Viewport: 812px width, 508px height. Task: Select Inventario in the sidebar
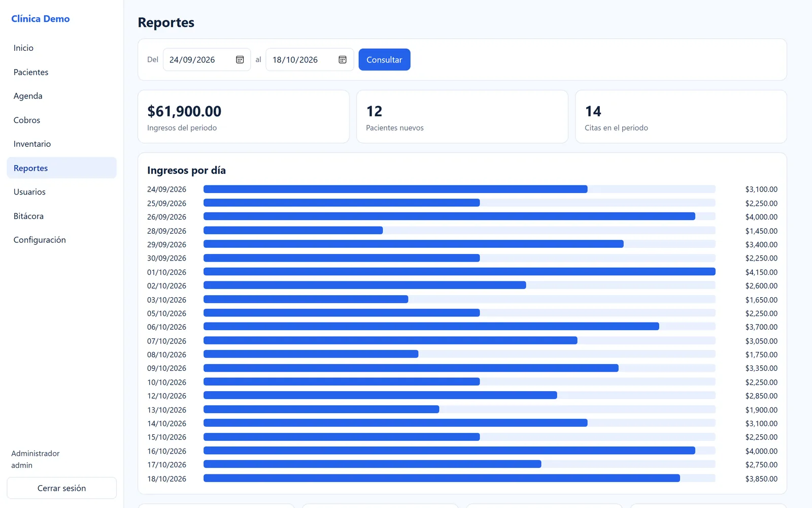click(61, 144)
